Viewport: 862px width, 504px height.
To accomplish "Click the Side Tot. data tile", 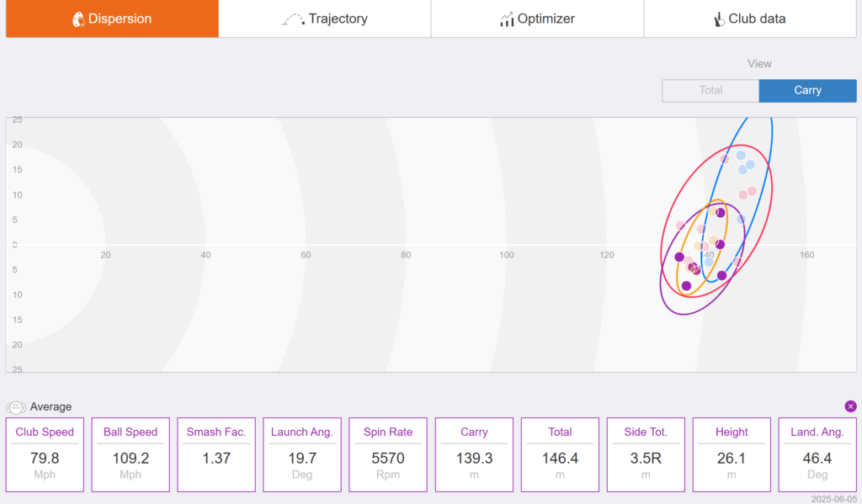I will 646,454.
